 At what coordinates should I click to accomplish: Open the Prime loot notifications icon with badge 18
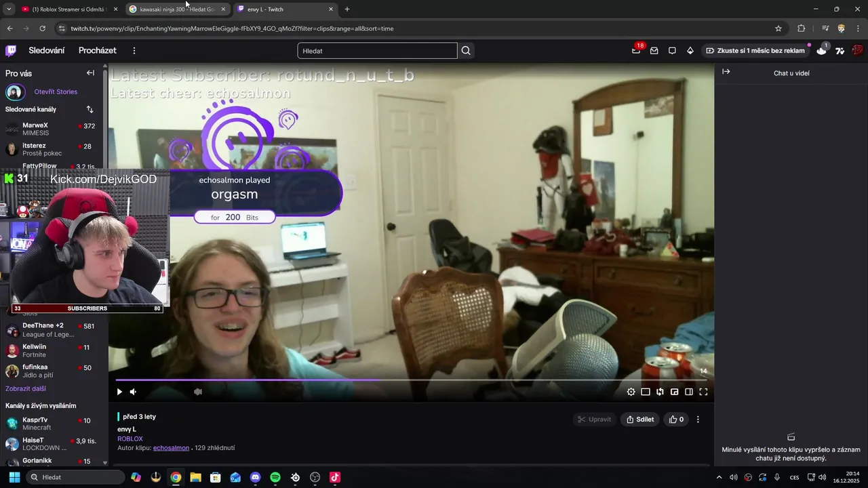tap(636, 51)
